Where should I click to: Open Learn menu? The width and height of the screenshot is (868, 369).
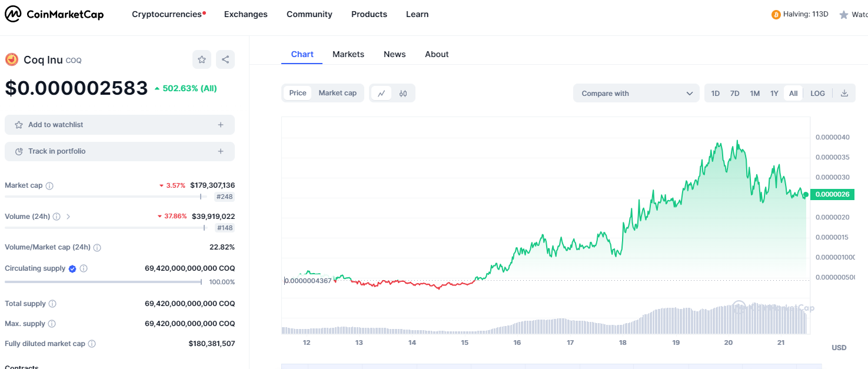click(x=417, y=14)
